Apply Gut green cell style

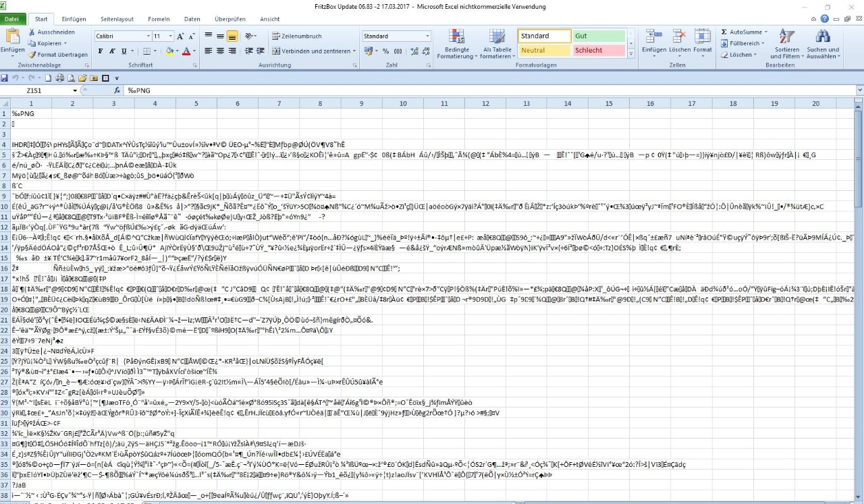[599, 36]
